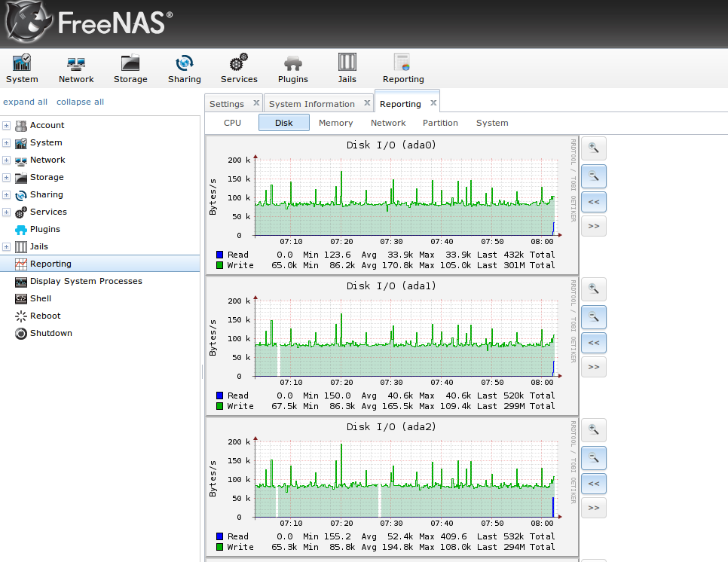The height and width of the screenshot is (562, 728).
Task: Click the blue Read swatch for ada2
Action: click(219, 536)
